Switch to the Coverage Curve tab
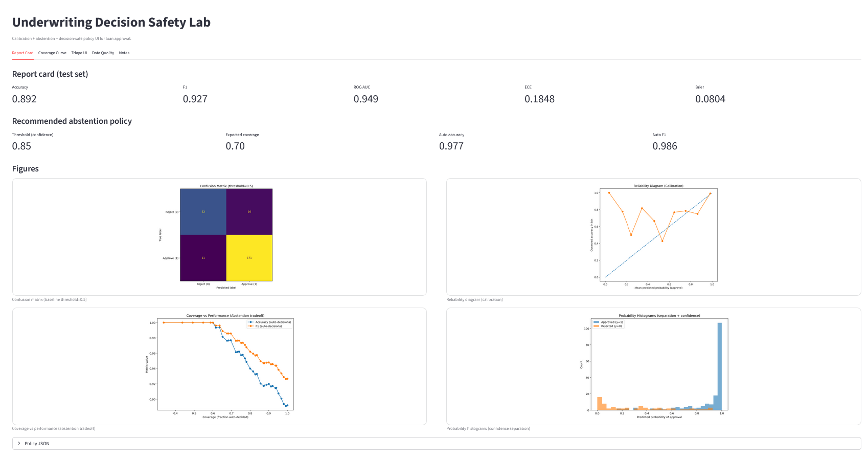 pyautogui.click(x=52, y=53)
